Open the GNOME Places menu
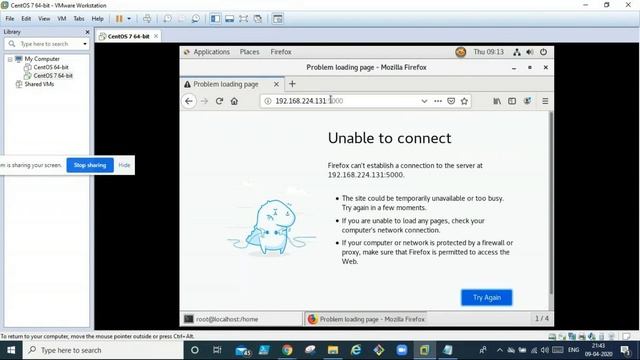The height and width of the screenshot is (360, 640). 249,52
